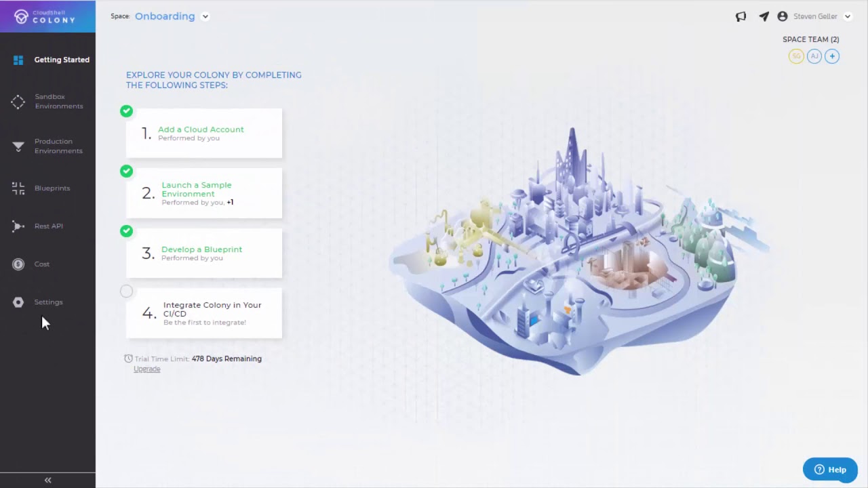Click empty circle for Integrate Colony step
Image resolution: width=868 pixels, height=488 pixels.
[x=126, y=291]
